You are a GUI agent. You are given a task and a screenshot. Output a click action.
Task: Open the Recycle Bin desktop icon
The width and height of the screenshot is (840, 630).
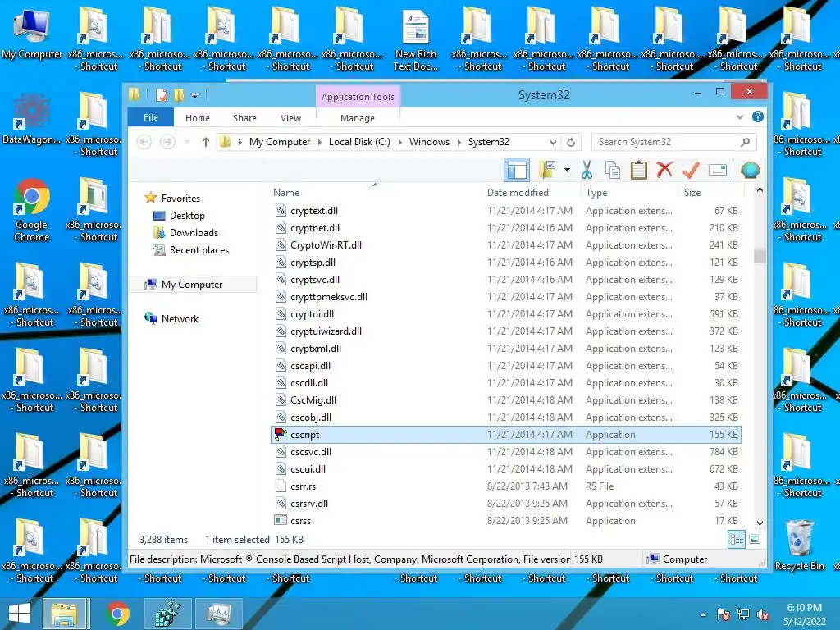pyautogui.click(x=799, y=545)
